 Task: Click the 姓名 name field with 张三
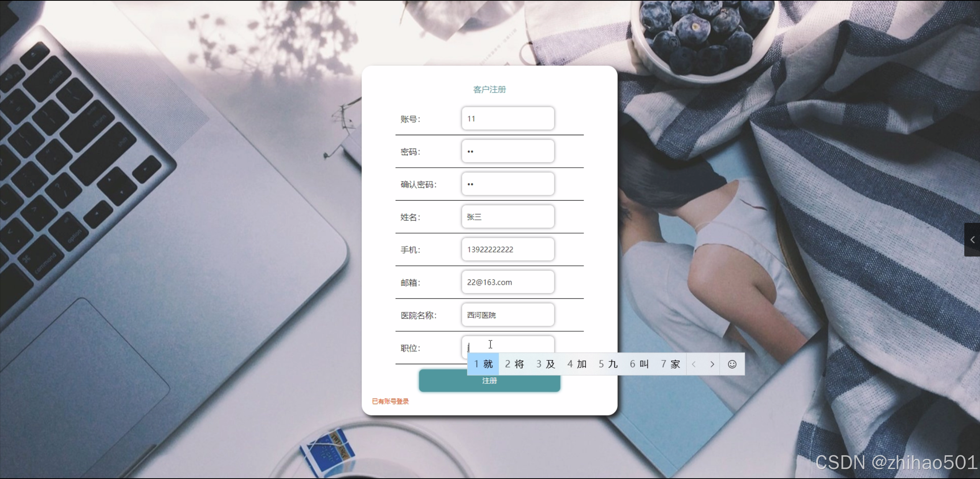coord(508,217)
